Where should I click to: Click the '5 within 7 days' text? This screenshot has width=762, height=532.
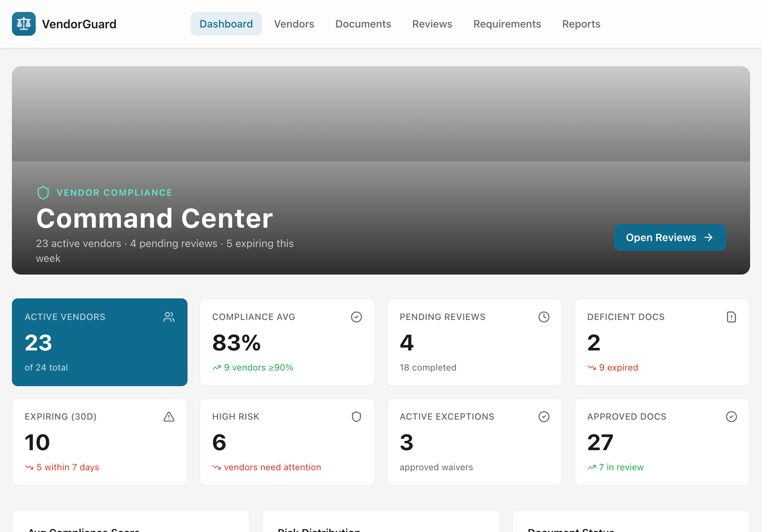pos(68,467)
